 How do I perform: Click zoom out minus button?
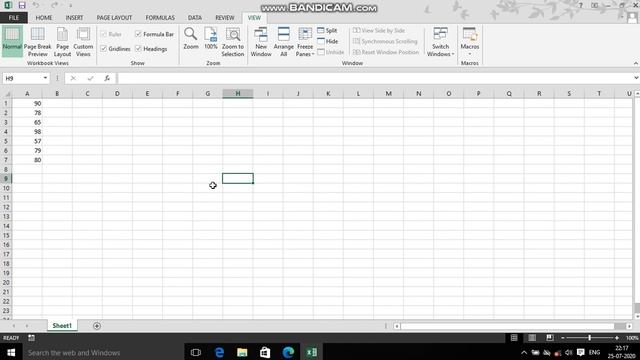[x=563, y=338]
